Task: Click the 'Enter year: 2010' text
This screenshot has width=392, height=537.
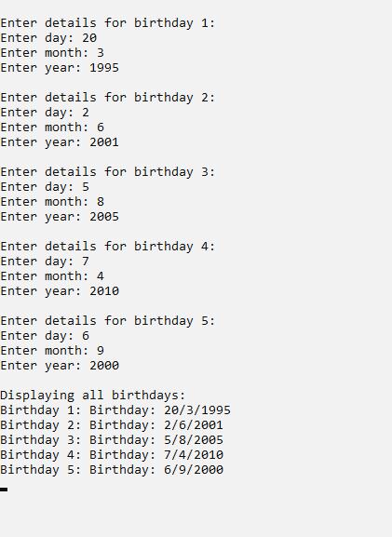Action: pyautogui.click(x=60, y=291)
